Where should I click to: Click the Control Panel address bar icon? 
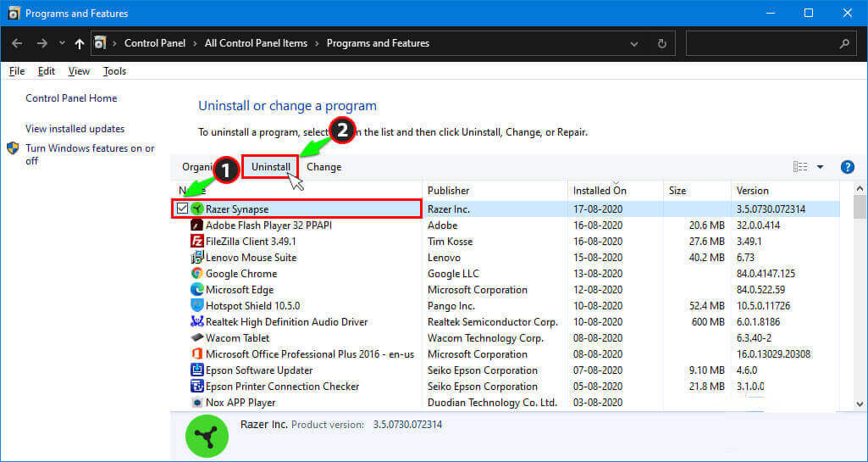tap(100, 43)
